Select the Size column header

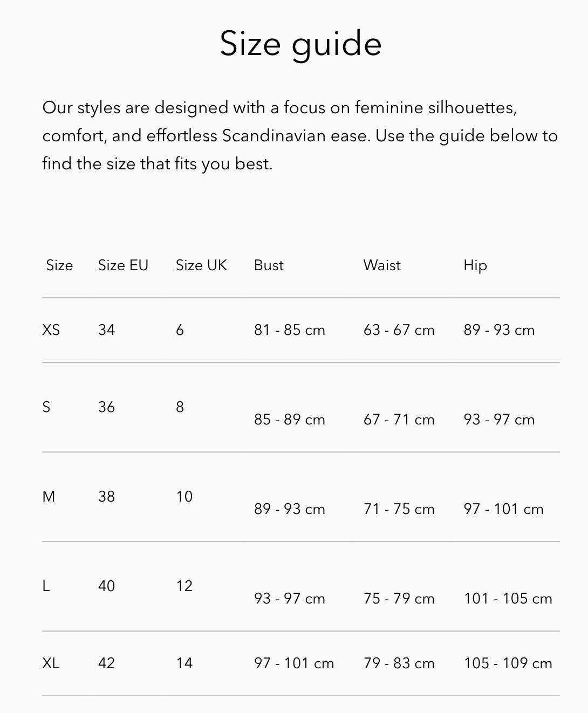click(59, 265)
